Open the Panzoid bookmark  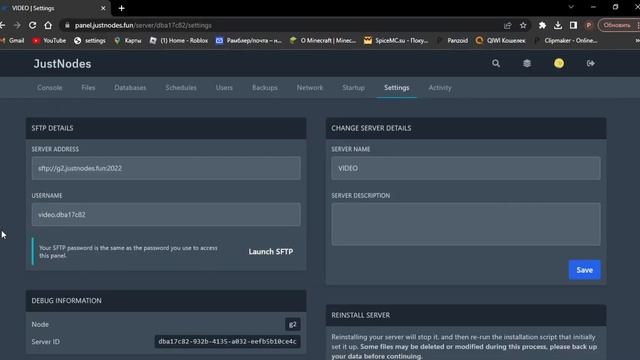pyautogui.click(x=452, y=40)
